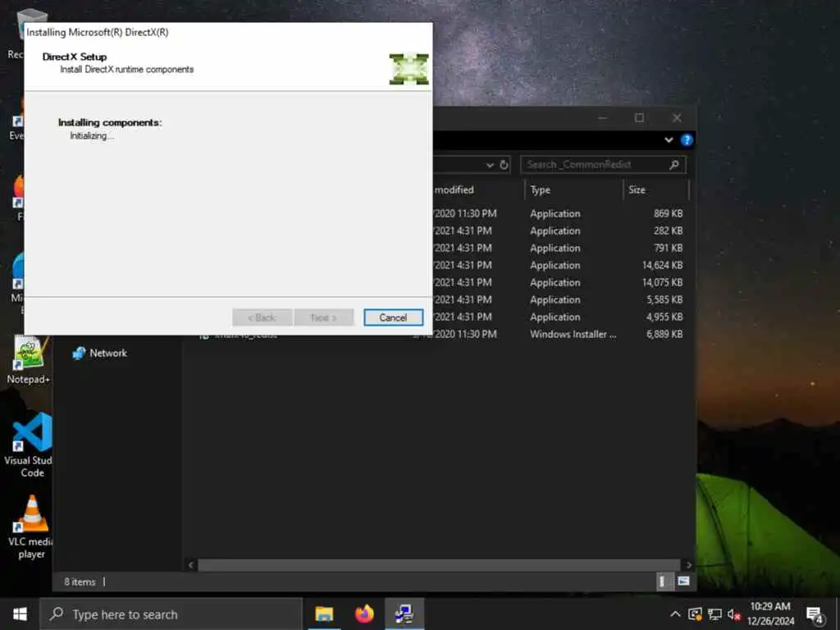The height and width of the screenshot is (630, 840).
Task: Switch Explorer to large icons view layout
Action: [683, 582]
